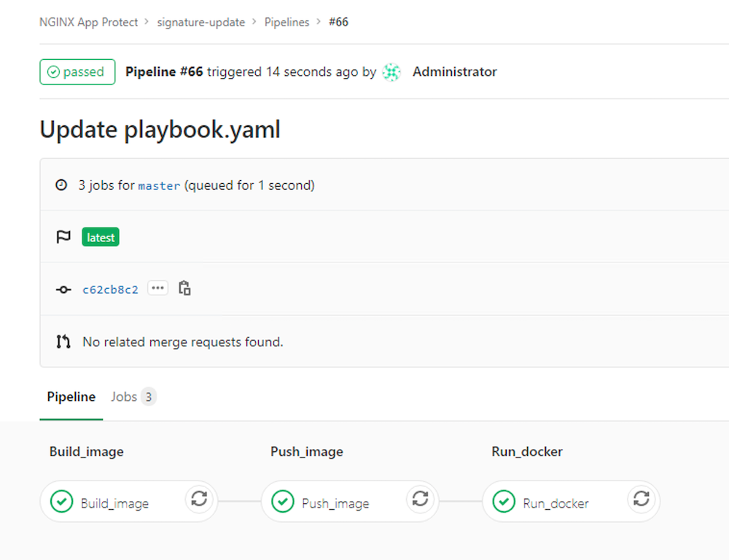
Task: Copy commit SHA to clipboard
Action: [x=184, y=288]
